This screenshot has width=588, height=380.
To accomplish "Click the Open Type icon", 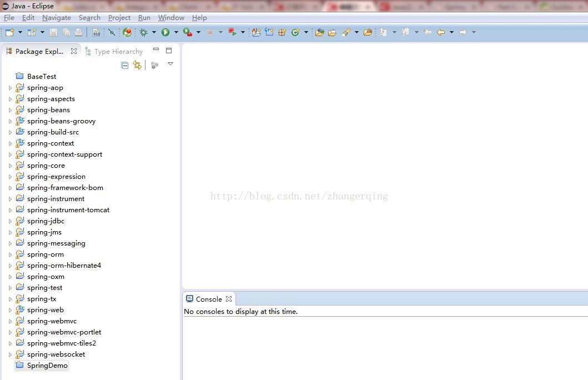I will pyautogui.click(x=319, y=32).
